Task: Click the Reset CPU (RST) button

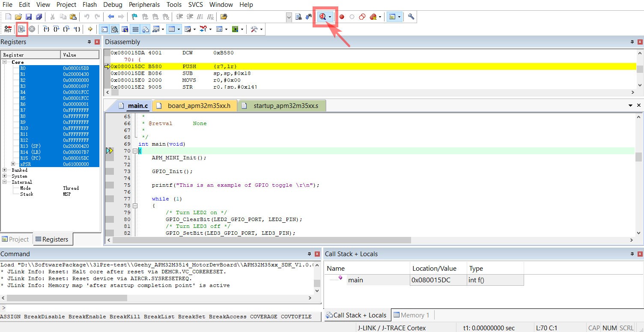Action: [8, 29]
